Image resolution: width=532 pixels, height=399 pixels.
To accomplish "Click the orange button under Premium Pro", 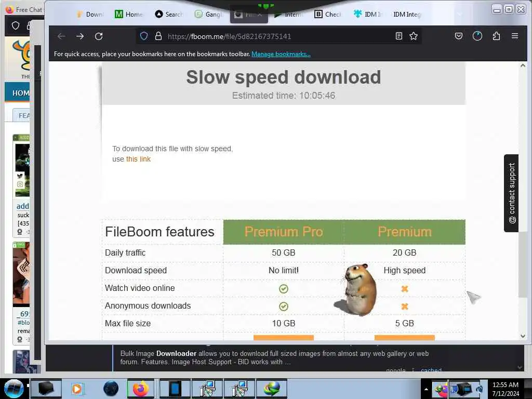I will [284, 337].
